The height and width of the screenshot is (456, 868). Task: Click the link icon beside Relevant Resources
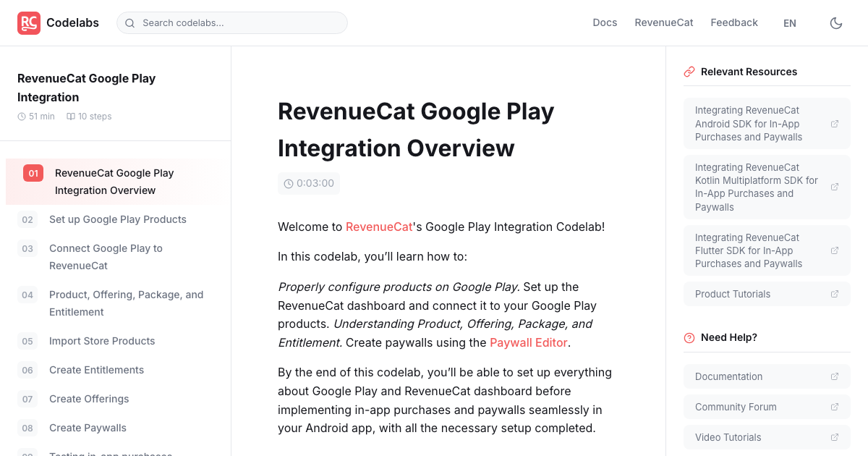(x=689, y=72)
